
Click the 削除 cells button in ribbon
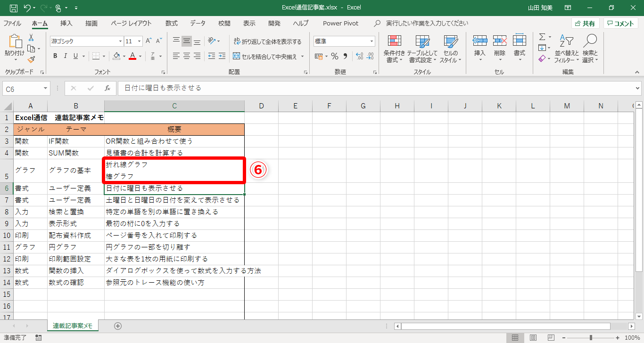tap(500, 49)
